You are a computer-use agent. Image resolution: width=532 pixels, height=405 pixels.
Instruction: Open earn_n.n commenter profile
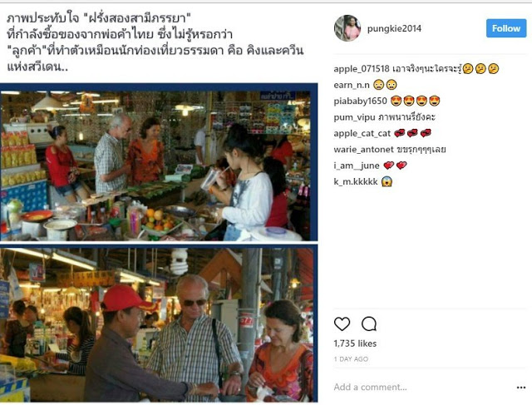click(x=352, y=85)
